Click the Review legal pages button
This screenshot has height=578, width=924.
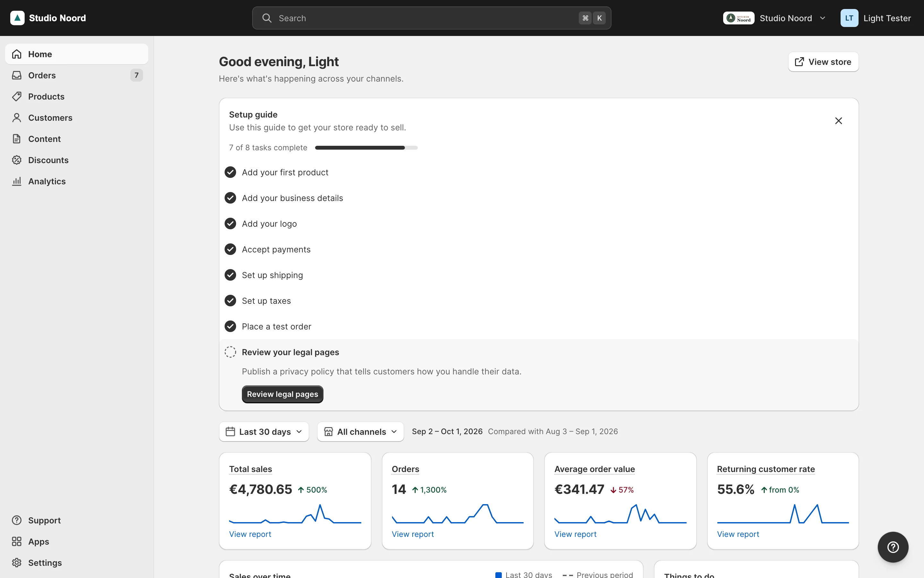click(283, 394)
